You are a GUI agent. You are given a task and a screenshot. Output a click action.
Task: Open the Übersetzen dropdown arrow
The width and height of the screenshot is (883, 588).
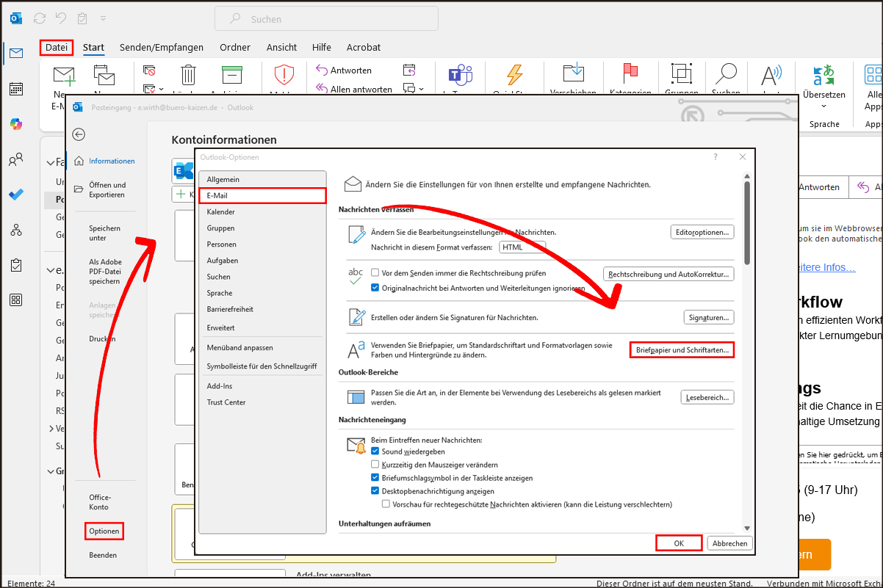point(823,107)
